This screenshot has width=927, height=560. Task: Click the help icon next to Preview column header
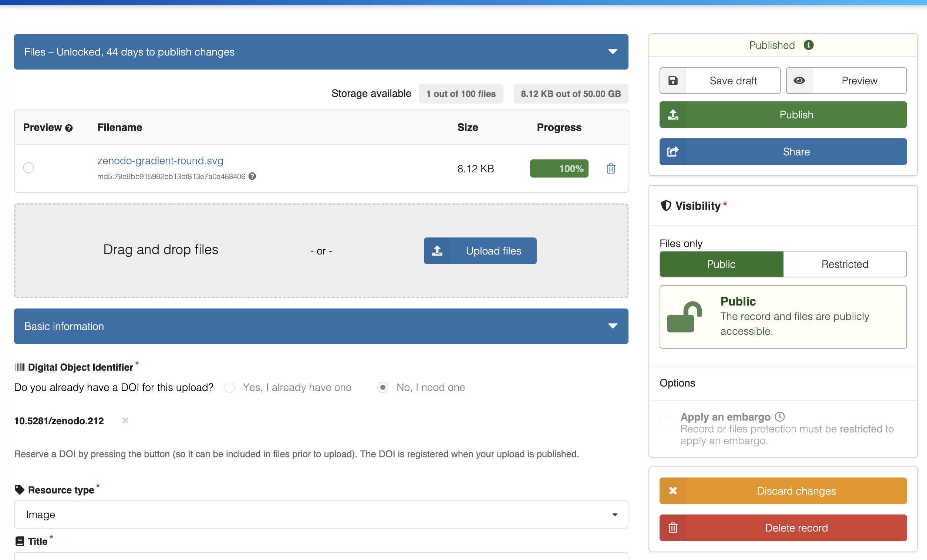[68, 128]
